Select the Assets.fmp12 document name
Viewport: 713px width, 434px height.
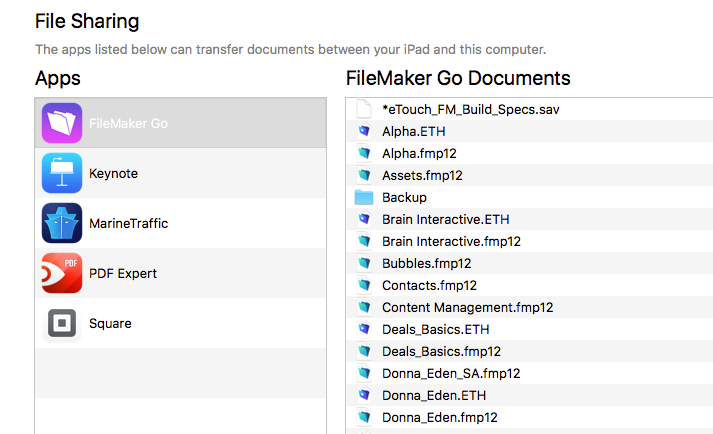[x=422, y=175]
